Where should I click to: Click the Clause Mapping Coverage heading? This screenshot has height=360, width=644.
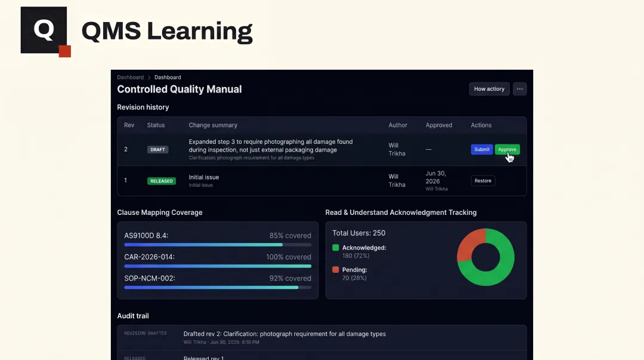pyautogui.click(x=160, y=213)
